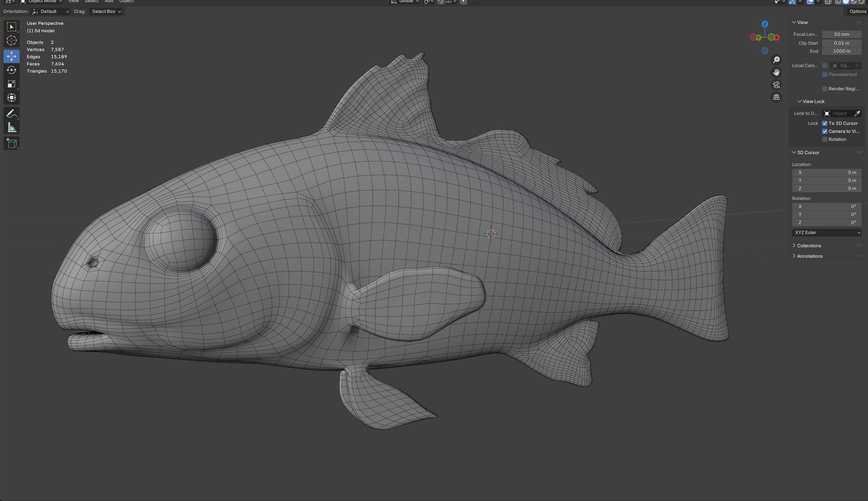Click the hand pan view icon
Image resolution: width=868 pixels, height=501 pixels.
[776, 72]
